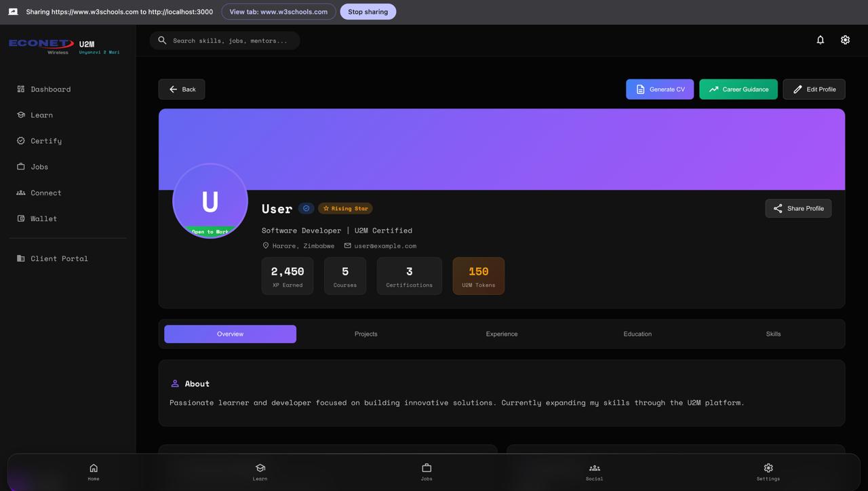
Task: Select the Learn icon in the bottom bar
Action: 260,468
